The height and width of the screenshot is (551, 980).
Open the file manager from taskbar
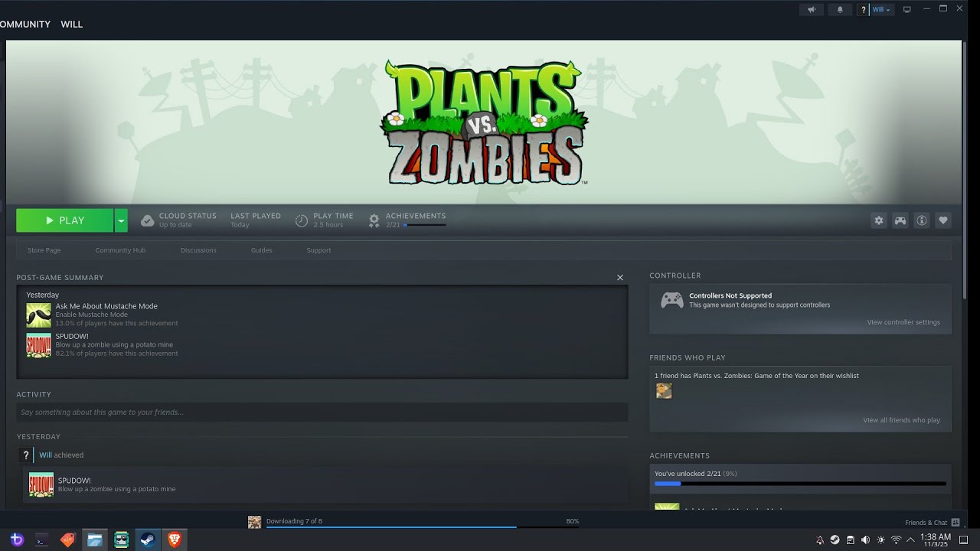click(x=94, y=540)
